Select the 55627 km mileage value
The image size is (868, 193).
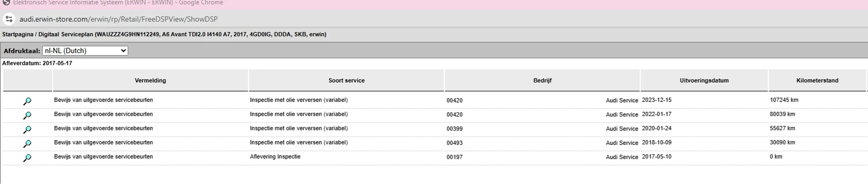coord(782,128)
